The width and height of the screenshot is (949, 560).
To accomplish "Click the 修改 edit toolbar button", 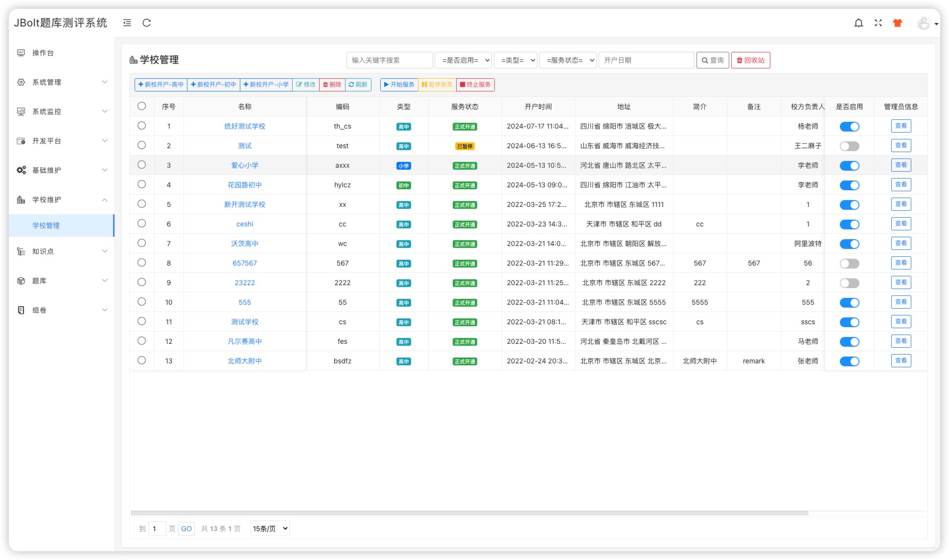I will click(x=306, y=85).
